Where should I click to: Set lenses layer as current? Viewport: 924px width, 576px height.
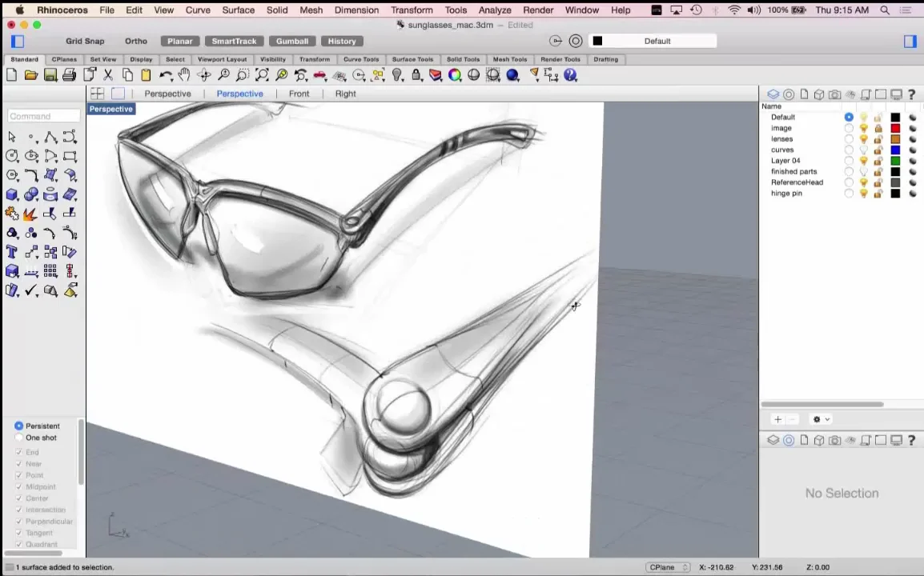point(849,139)
